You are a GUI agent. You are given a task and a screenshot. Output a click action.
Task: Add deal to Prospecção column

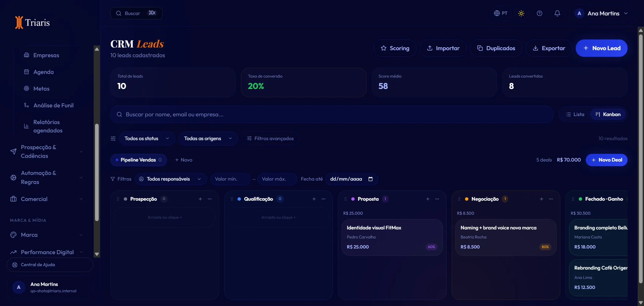(200, 199)
